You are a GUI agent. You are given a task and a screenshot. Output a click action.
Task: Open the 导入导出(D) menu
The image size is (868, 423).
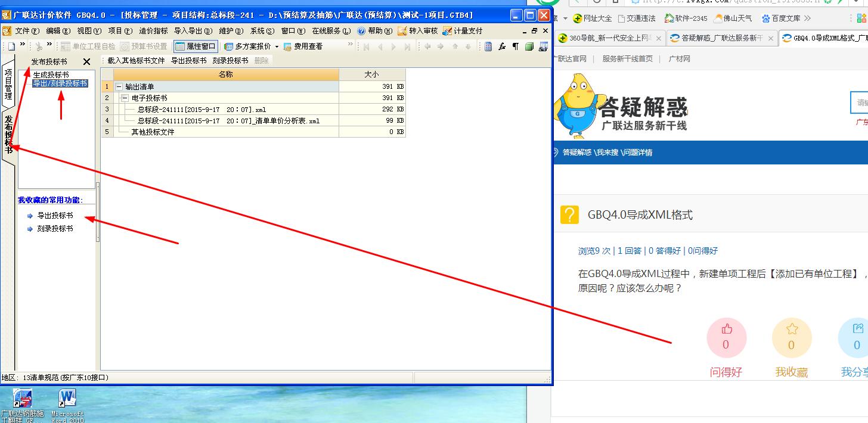coord(193,31)
